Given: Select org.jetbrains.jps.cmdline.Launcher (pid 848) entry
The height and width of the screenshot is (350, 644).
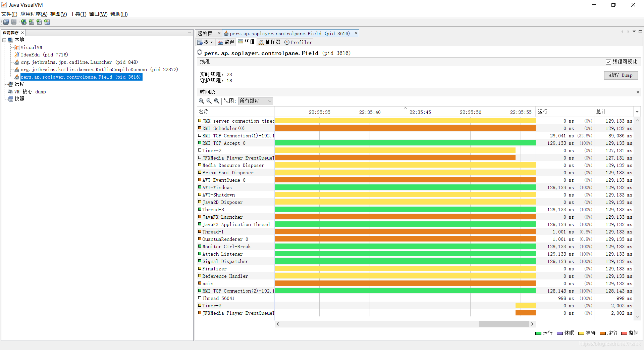Looking at the screenshot, I should [79, 62].
